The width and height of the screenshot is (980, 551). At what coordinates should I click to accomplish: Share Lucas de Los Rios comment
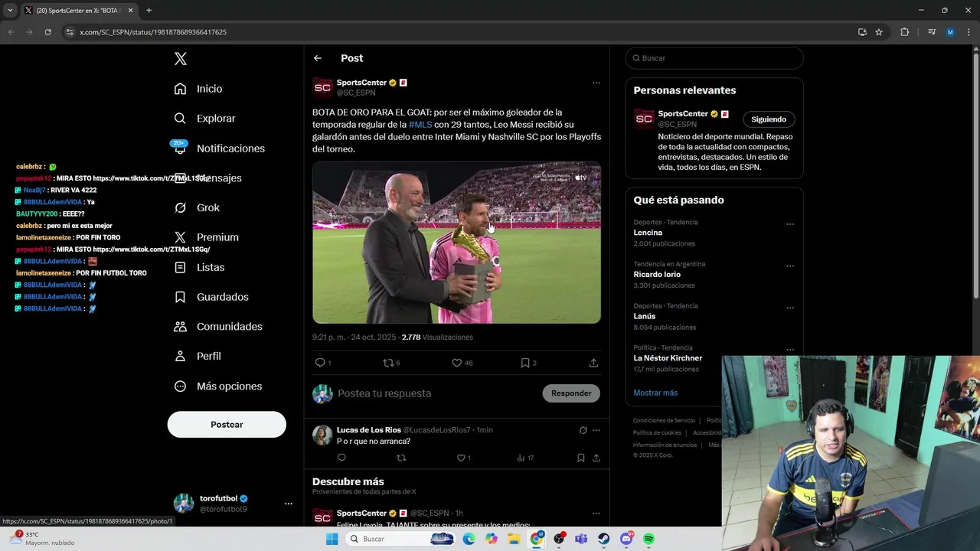pos(596,458)
